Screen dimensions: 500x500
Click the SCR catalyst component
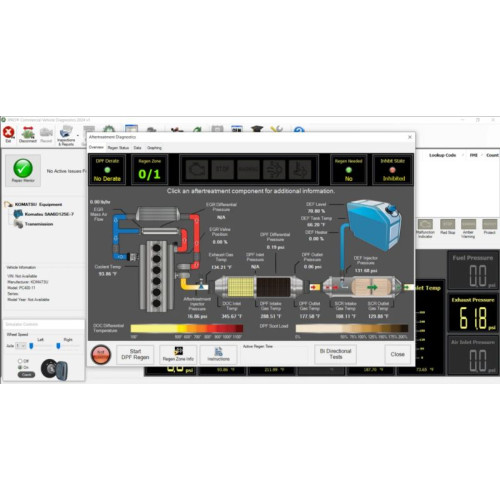(372, 287)
